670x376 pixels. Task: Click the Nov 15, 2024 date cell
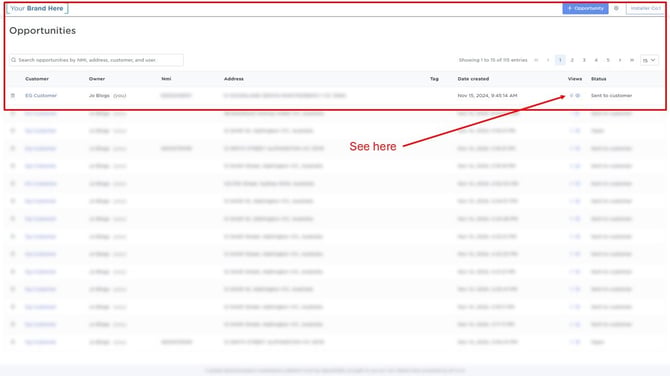coord(487,96)
